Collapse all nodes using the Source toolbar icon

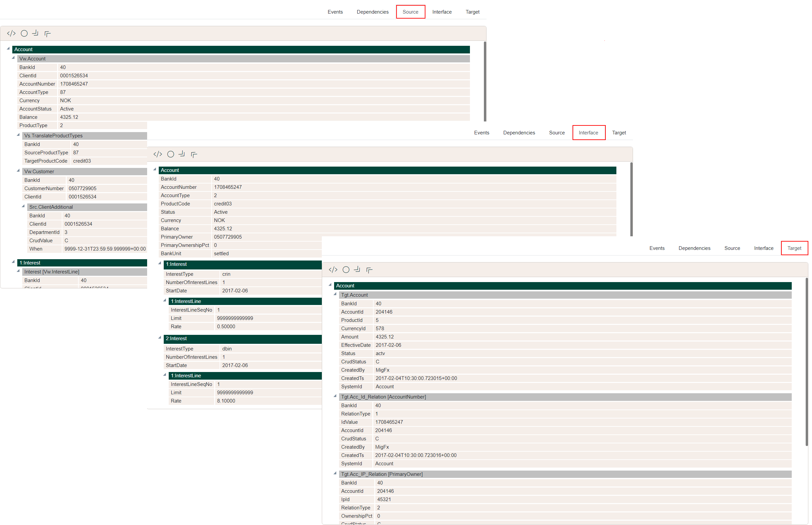click(x=47, y=33)
